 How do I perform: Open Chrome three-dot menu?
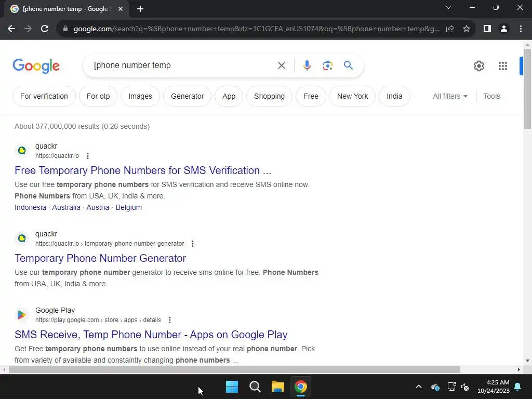click(521, 29)
